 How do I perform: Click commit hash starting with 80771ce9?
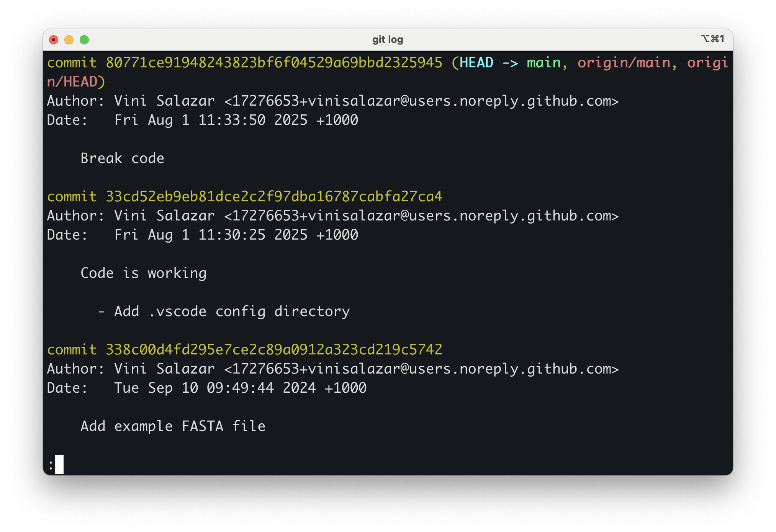pos(274,63)
